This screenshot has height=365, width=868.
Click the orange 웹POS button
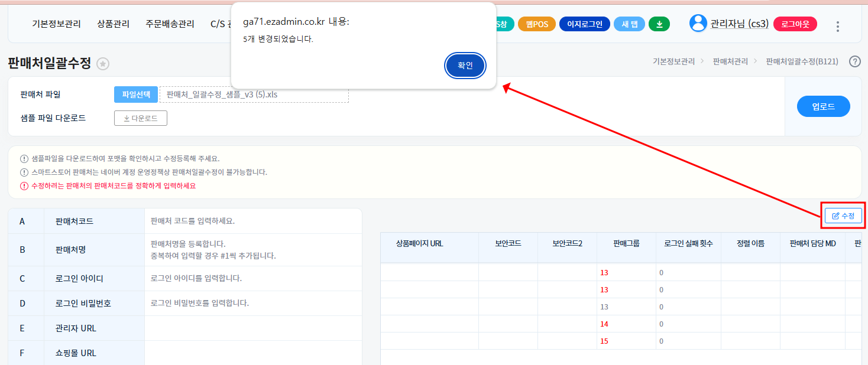click(x=537, y=24)
